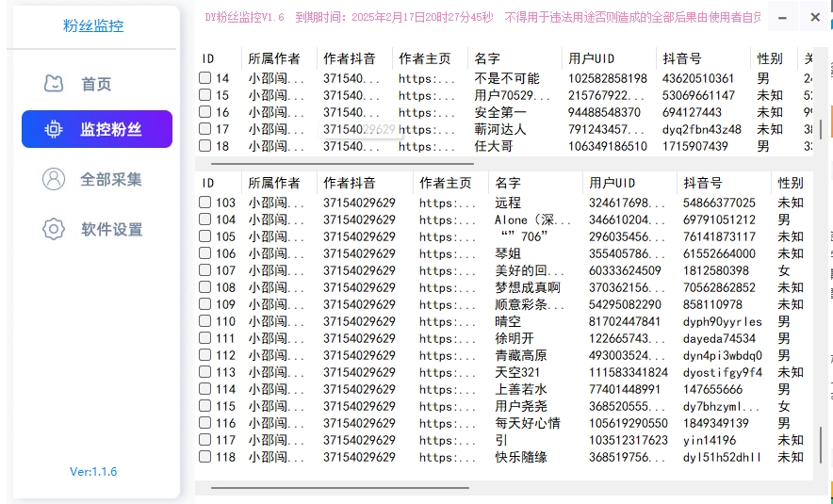The height and width of the screenshot is (504, 833).
Task: Check the box for row ID 115
Action: pyautogui.click(x=205, y=406)
